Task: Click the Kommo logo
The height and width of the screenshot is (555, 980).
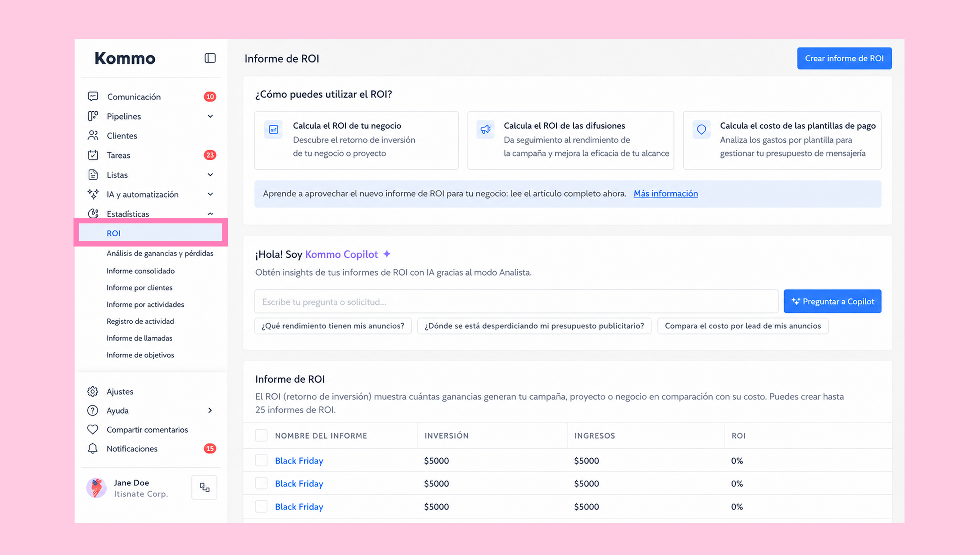Action: (x=125, y=58)
